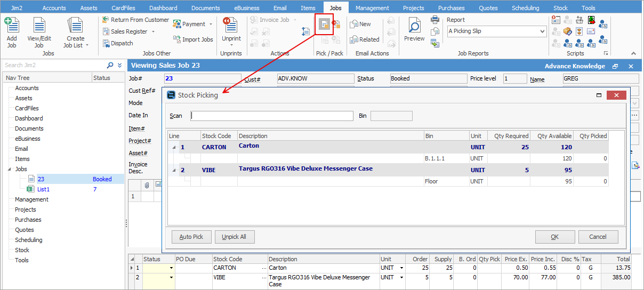Click the reorder up-down arrows icon in Actions
The width and height of the screenshot is (644, 290).
coord(305,31)
